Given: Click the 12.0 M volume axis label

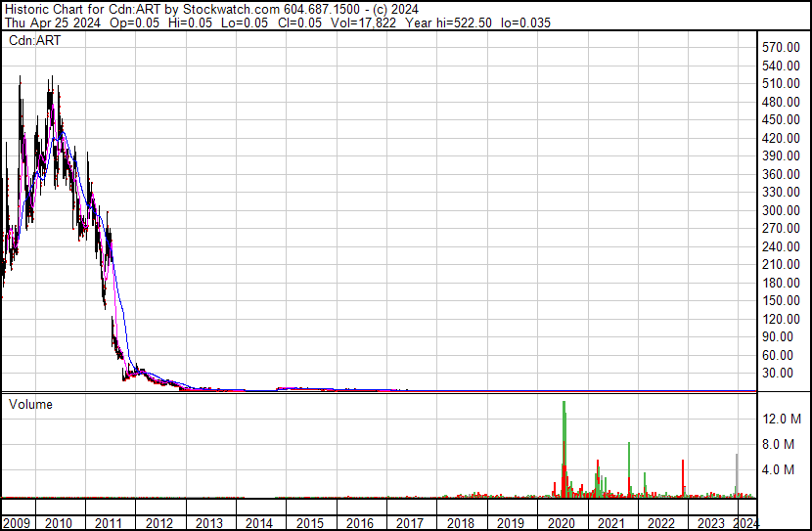Looking at the screenshot, I should pos(784,419).
